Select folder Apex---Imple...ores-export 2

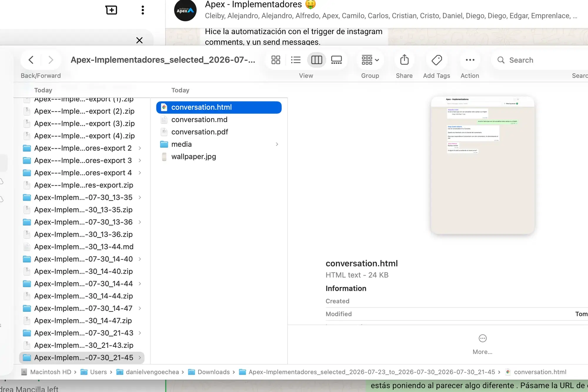82,148
